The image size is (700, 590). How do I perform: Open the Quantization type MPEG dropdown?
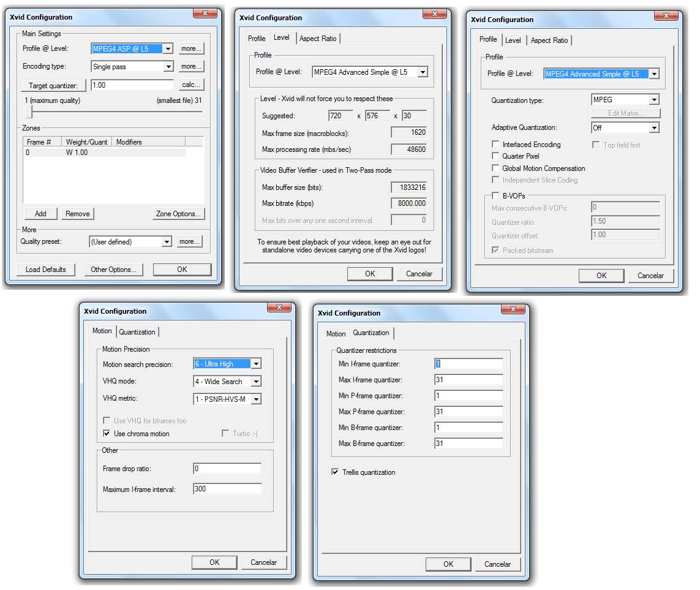point(625,100)
